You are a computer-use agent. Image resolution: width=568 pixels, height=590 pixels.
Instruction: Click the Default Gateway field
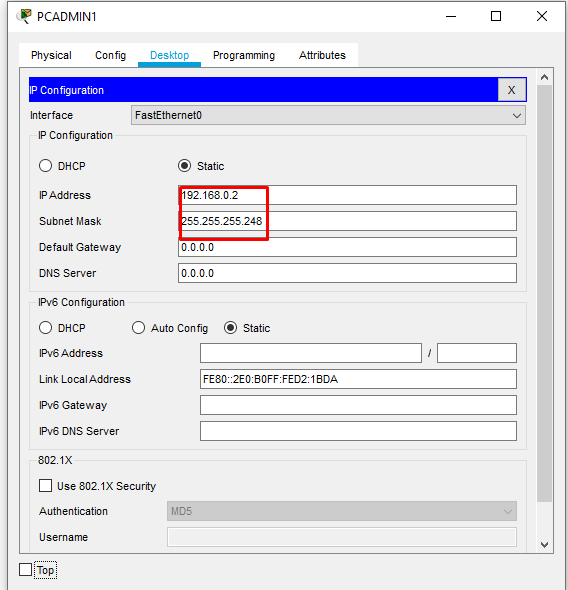[x=347, y=247]
